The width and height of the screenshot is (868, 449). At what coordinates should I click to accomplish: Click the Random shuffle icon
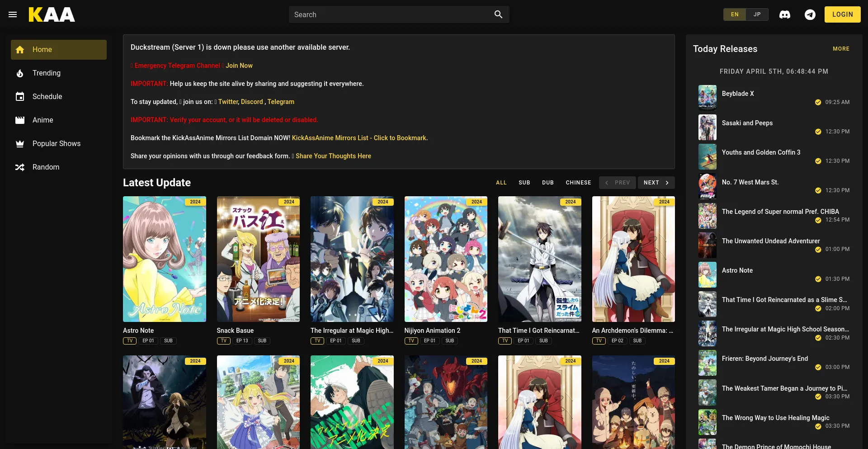pyautogui.click(x=20, y=167)
